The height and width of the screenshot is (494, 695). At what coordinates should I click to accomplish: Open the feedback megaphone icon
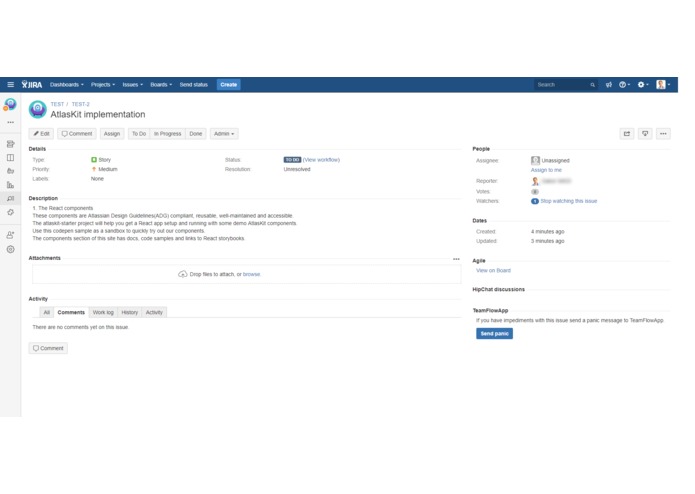(609, 85)
